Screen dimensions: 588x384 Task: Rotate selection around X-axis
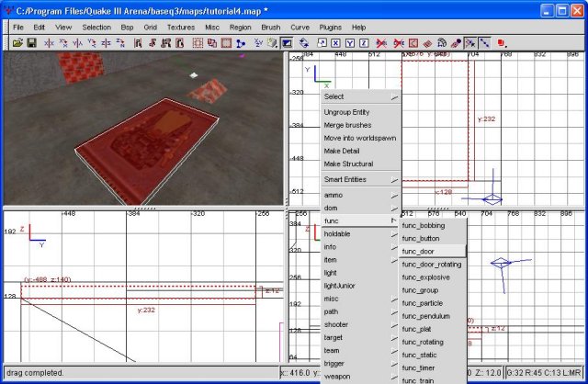(63, 43)
